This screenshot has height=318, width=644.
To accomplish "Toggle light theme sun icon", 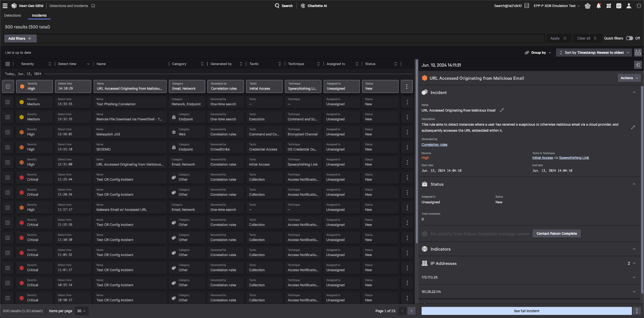I will pos(639,6).
